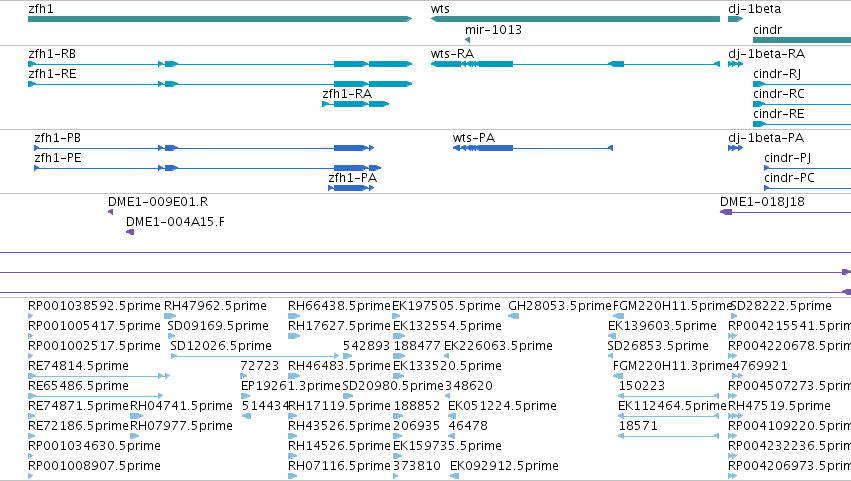The image size is (851, 481).
Task: Select EST RP001005417.5prime
Action: (x=94, y=326)
